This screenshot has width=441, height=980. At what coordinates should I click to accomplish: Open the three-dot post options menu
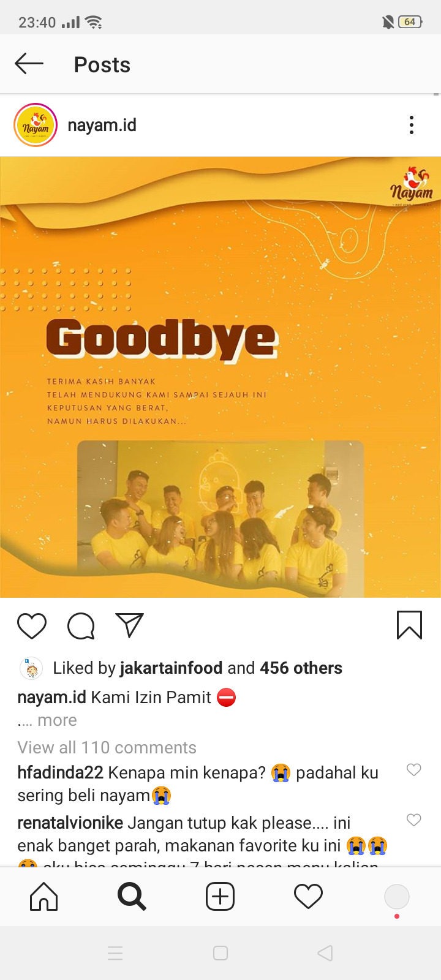click(x=412, y=125)
